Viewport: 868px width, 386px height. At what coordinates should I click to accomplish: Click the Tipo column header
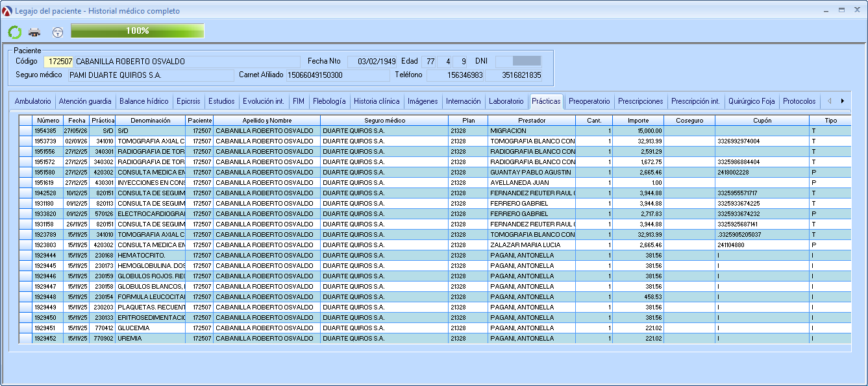830,121
